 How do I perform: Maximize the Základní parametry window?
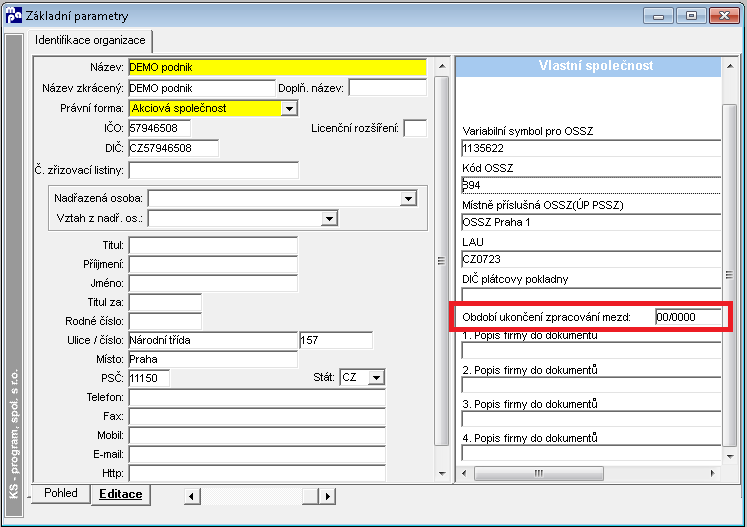pyautogui.click(x=691, y=16)
